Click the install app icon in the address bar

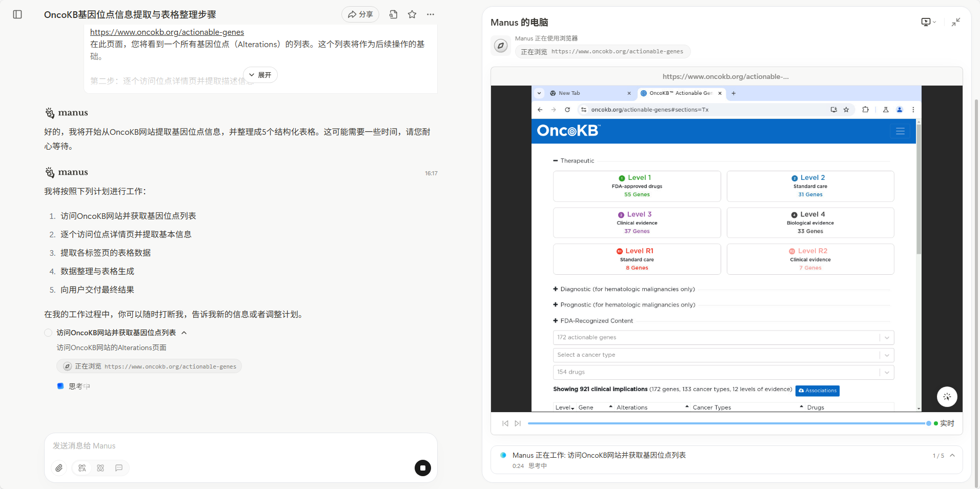click(x=834, y=110)
